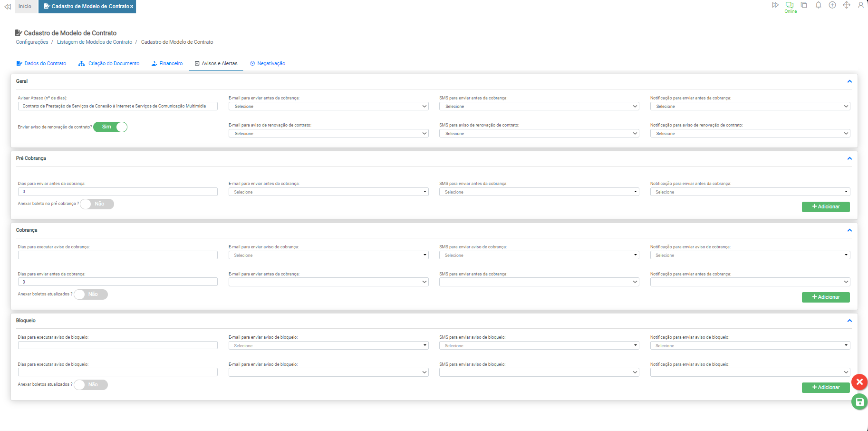This screenshot has width=868, height=431.
Task: Enable Anexar boleto no pré cobrança toggle
Action: [x=97, y=204]
